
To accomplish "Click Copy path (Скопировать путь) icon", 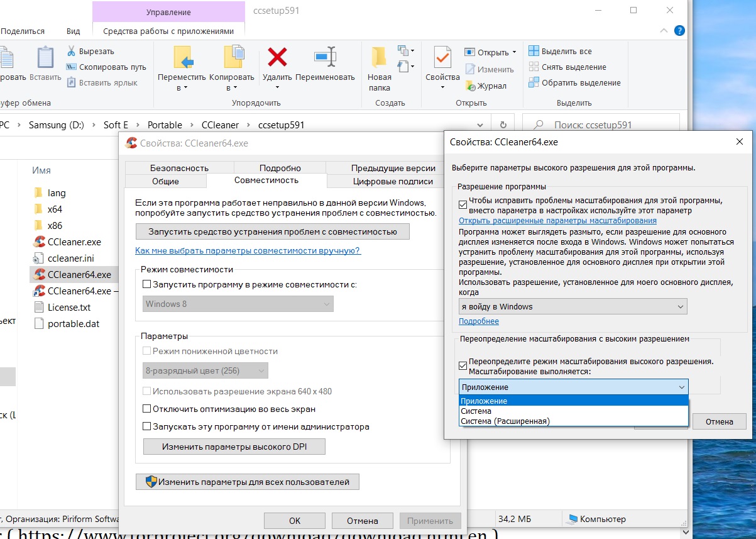I will tap(71, 67).
